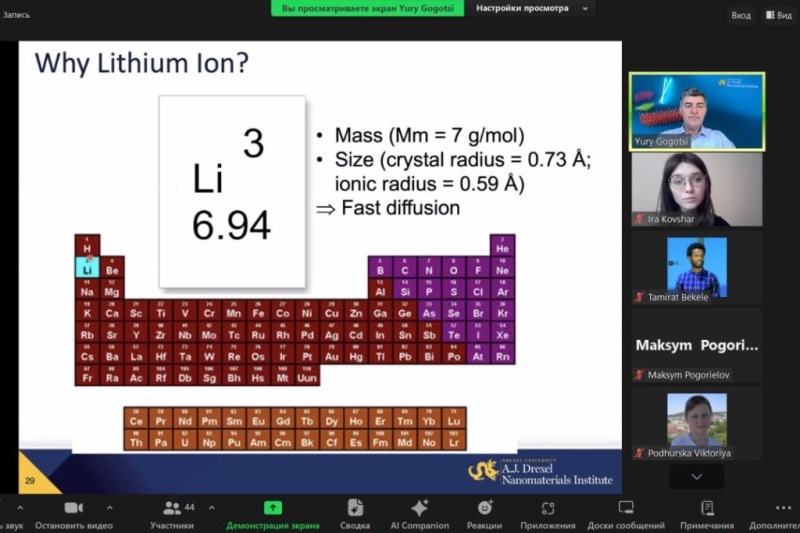Open the Apps (Приложения) icon
800x533 pixels.
548,508
